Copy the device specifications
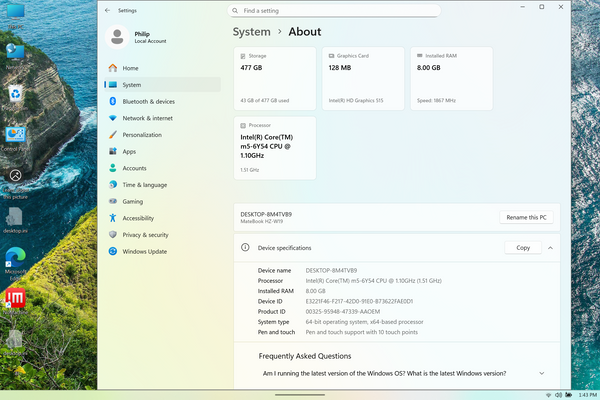600x400 pixels. coord(522,247)
